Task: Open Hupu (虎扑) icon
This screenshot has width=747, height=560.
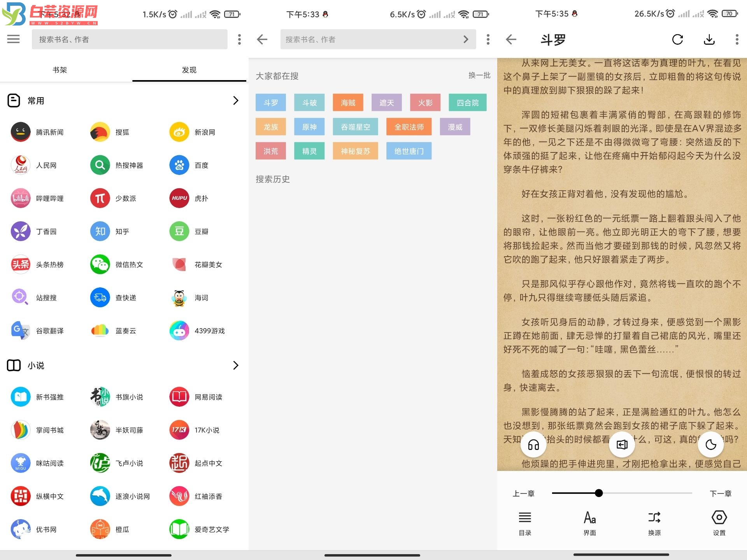Action: (179, 198)
